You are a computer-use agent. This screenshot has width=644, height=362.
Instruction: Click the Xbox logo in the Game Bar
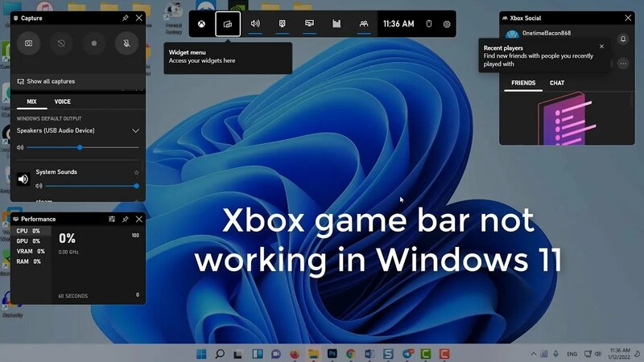click(x=201, y=24)
